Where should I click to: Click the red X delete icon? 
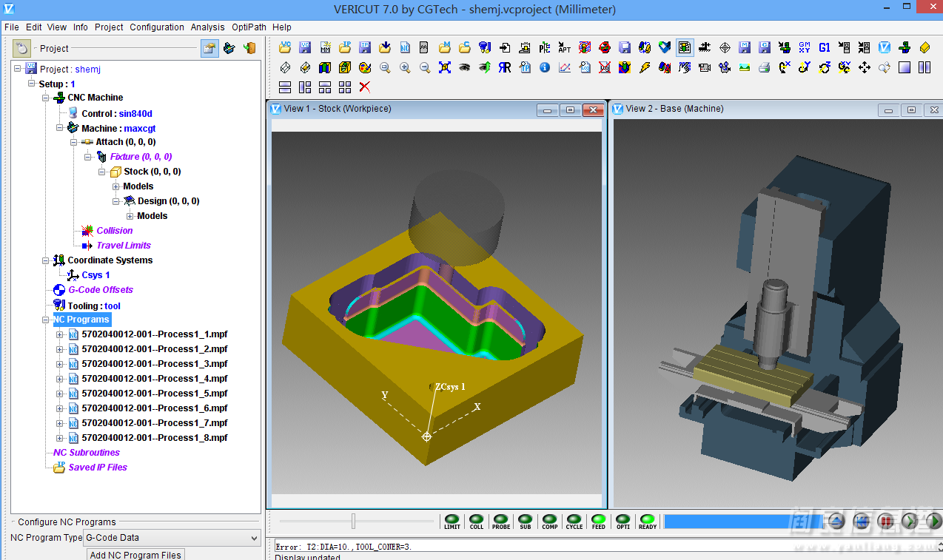click(365, 87)
